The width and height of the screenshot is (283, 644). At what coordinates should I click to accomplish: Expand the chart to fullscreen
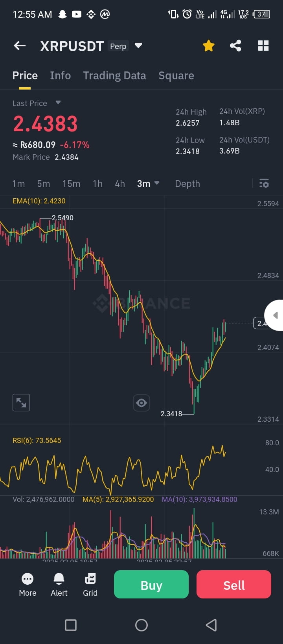pyautogui.click(x=21, y=402)
